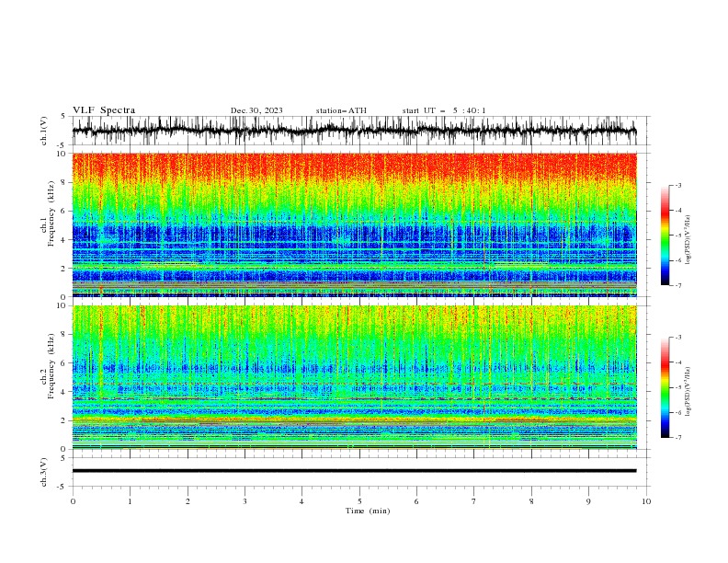728x563 pixels.
Task: Click the ch.1(V) waveform axis label
Action: click(x=44, y=131)
